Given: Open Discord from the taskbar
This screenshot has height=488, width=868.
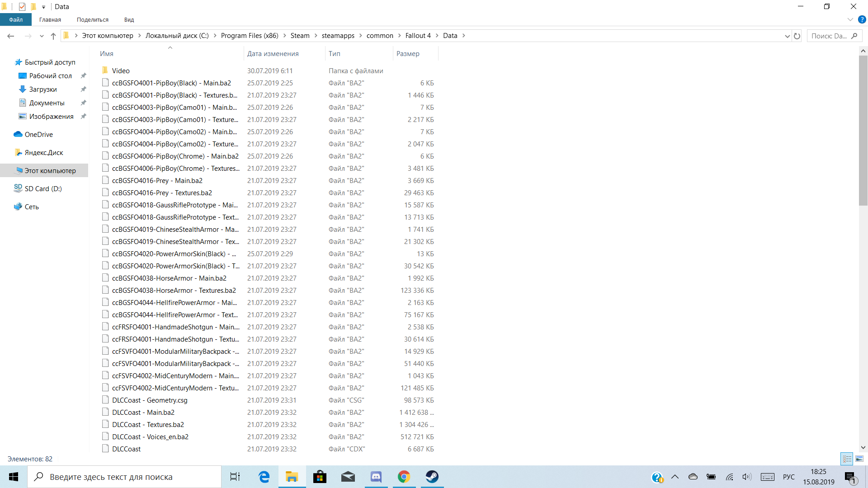Looking at the screenshot, I should point(376,477).
